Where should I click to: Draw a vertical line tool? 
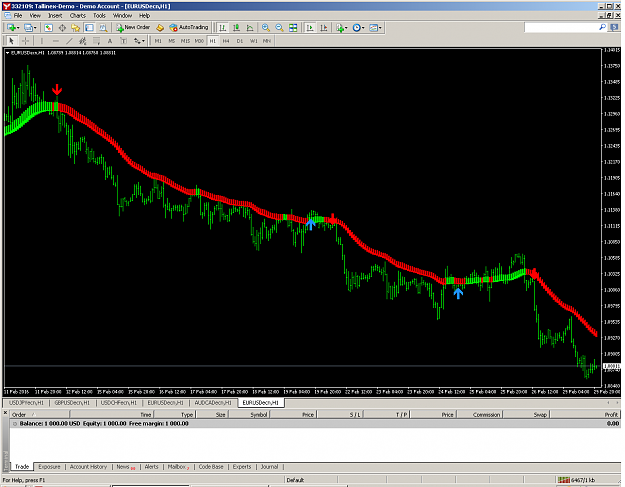(x=41, y=41)
